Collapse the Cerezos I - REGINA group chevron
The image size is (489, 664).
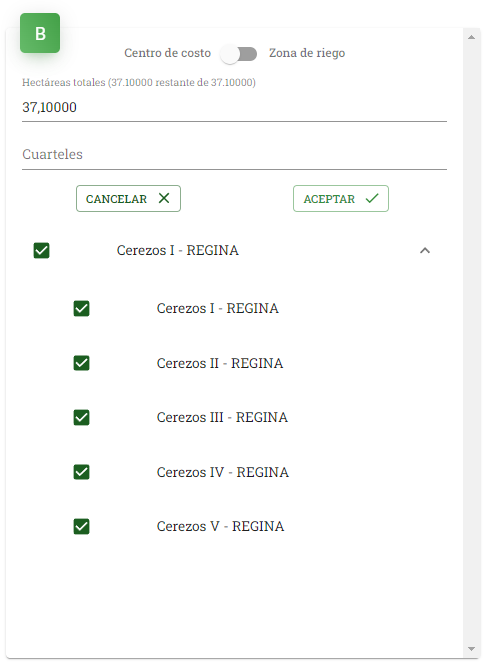coord(425,251)
